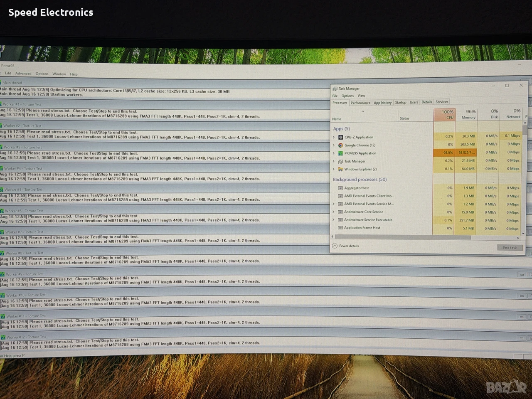The width and height of the screenshot is (532, 399).
Task: Click the Antimalware Core Service process icon
Action: tap(340, 212)
